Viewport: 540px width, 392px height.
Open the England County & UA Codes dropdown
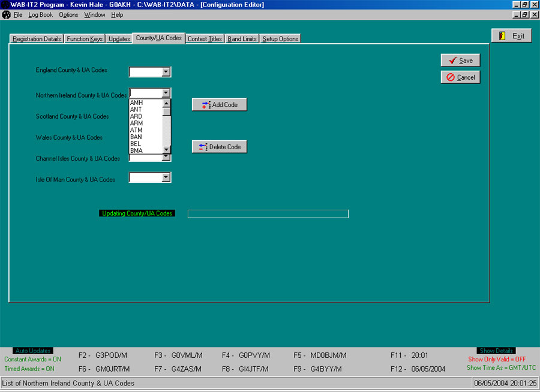click(x=167, y=71)
